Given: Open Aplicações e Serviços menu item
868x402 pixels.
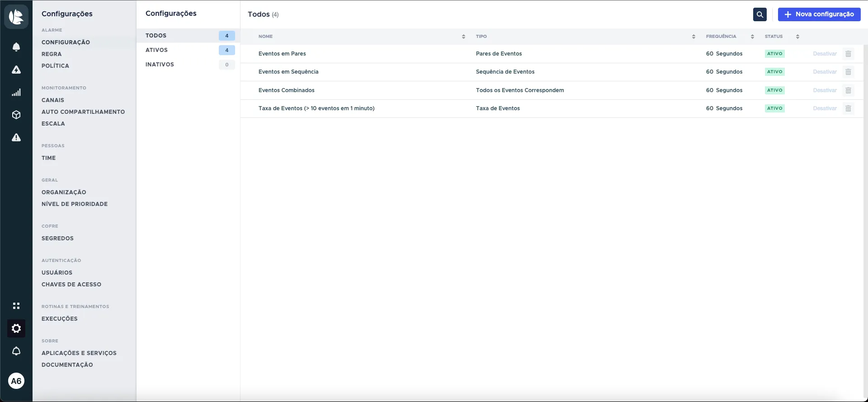Looking at the screenshot, I should (x=79, y=353).
